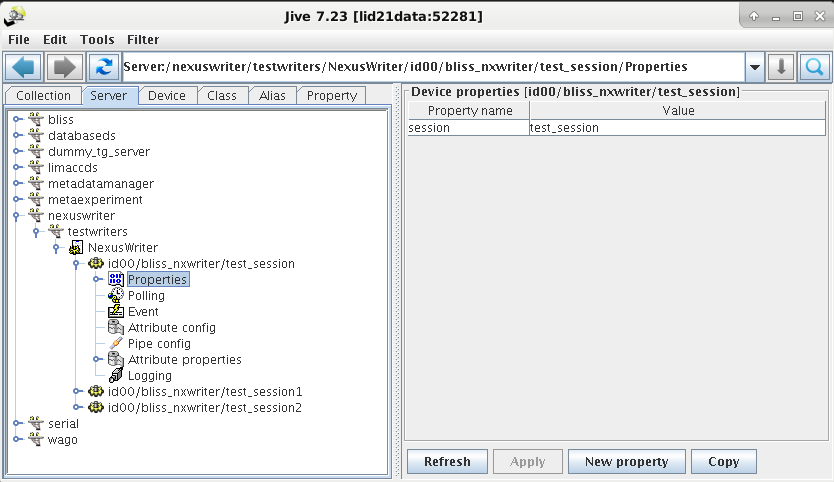Click the metadatamanager server icon
The image size is (834, 482).
pos(36,184)
